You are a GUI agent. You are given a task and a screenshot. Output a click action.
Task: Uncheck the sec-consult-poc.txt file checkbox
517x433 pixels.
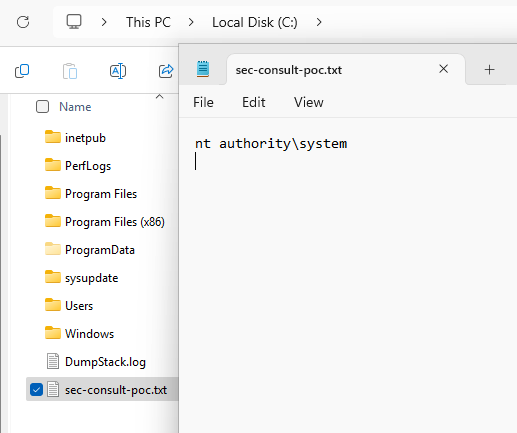pos(36,390)
